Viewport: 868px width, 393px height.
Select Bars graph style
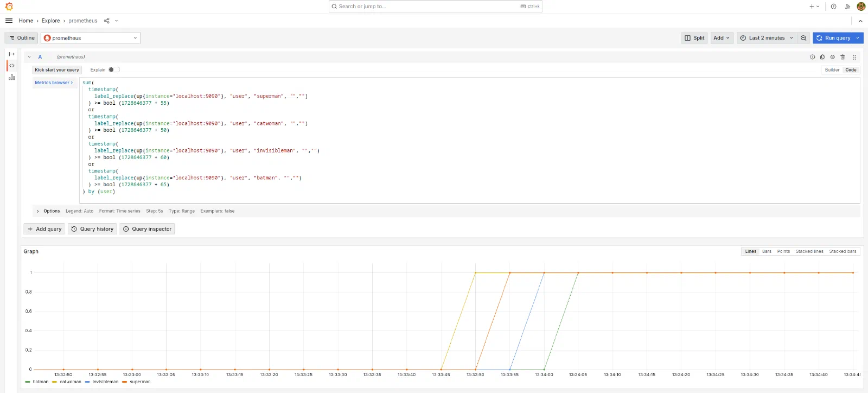coord(767,251)
